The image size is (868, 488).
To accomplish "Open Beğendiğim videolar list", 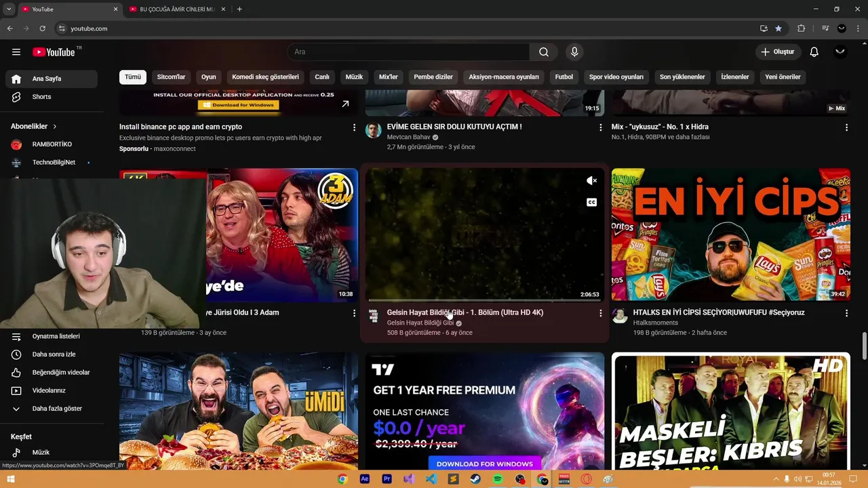I will pos(52,373).
